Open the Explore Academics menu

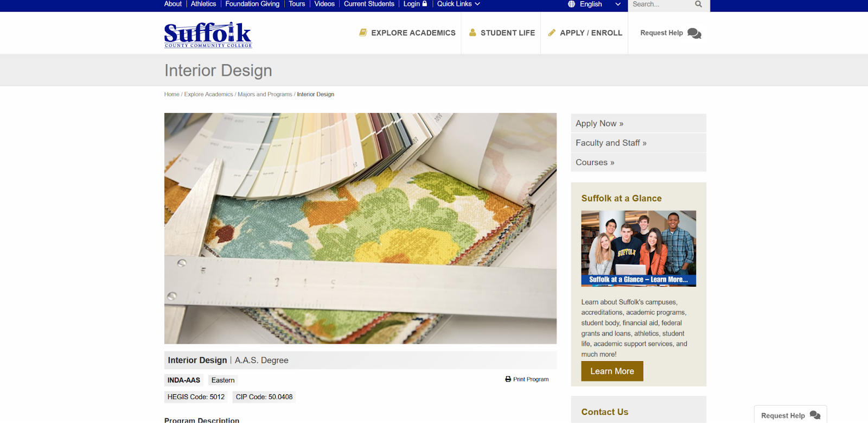(x=407, y=33)
